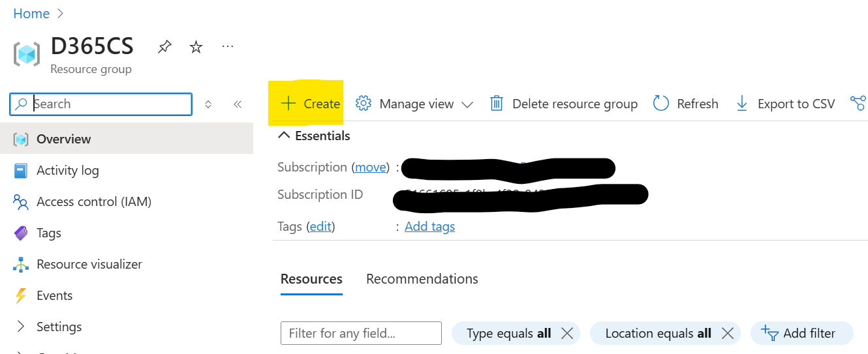This screenshot has height=354, width=868.
Task: Click the plus icon beside Create
Action: [x=288, y=104]
